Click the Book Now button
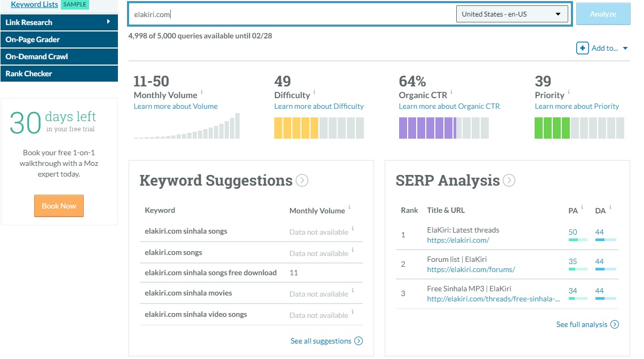Image resolution: width=644 pixels, height=359 pixels. coord(59,206)
